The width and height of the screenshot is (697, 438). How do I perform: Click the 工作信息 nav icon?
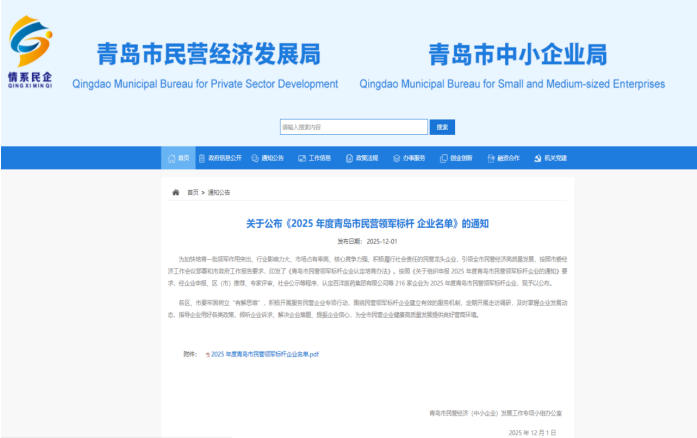[x=302, y=158]
